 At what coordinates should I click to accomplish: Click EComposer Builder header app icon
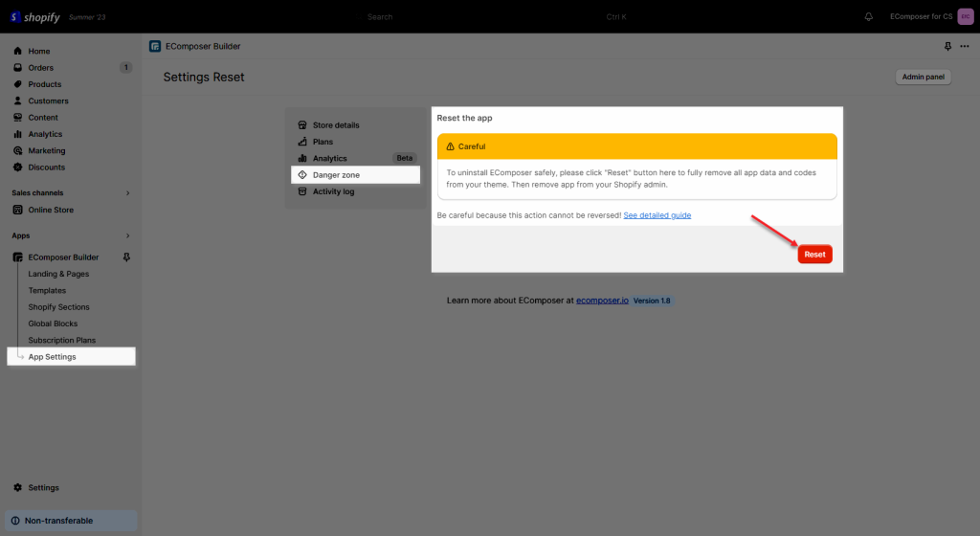click(x=155, y=46)
